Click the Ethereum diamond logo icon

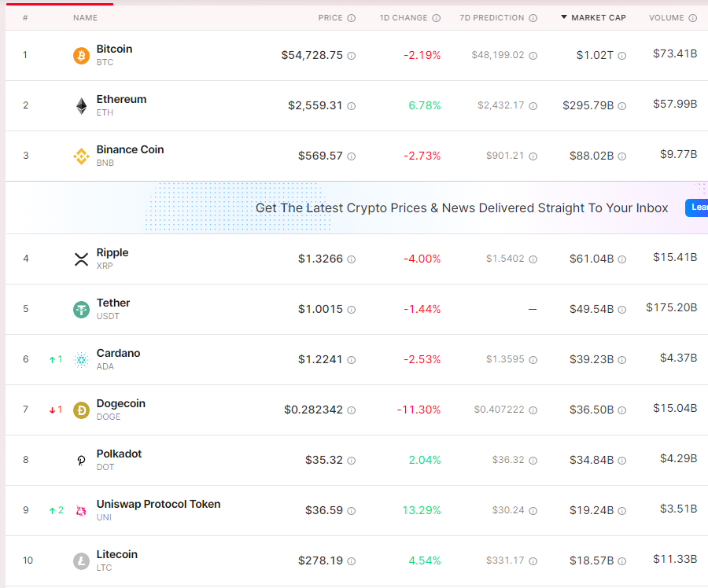click(x=81, y=106)
